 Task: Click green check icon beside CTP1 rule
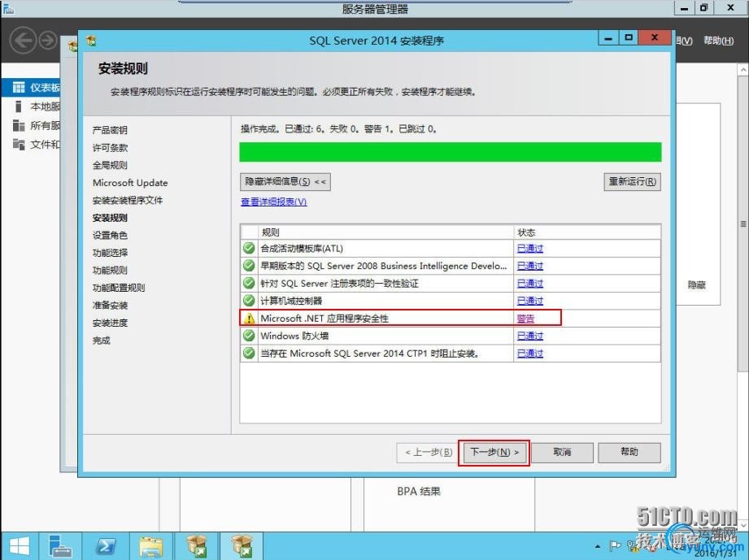249,354
